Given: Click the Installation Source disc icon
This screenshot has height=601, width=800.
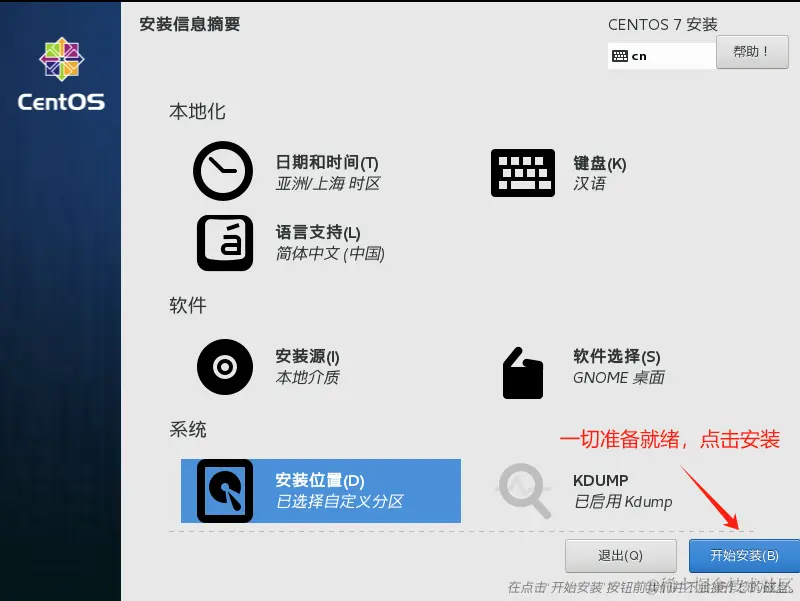Looking at the screenshot, I should click(225, 367).
